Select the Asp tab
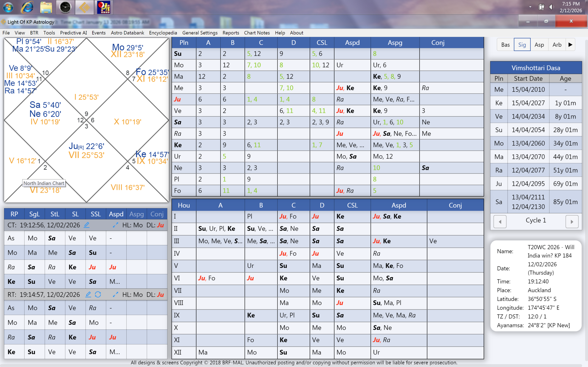This screenshot has width=588, height=367. tap(539, 45)
